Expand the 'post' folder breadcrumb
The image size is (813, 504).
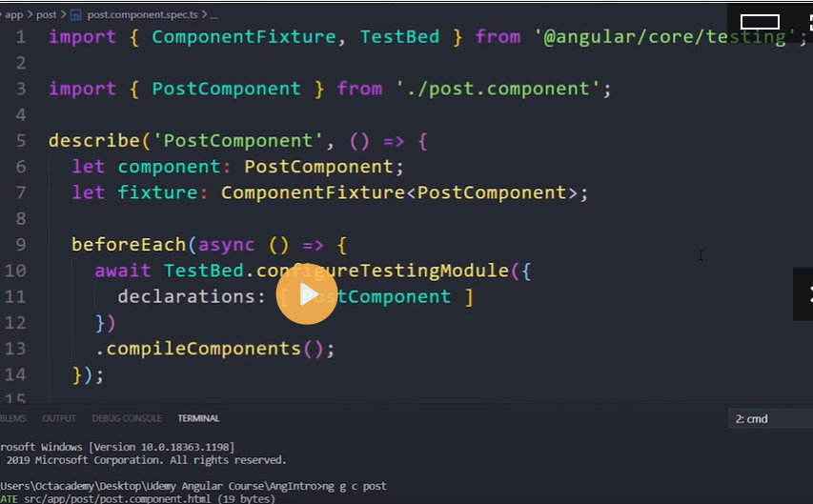pyautogui.click(x=46, y=15)
